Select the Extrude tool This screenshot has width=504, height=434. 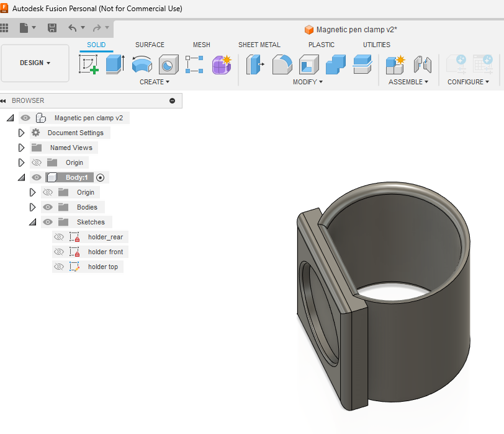pyautogui.click(x=115, y=64)
